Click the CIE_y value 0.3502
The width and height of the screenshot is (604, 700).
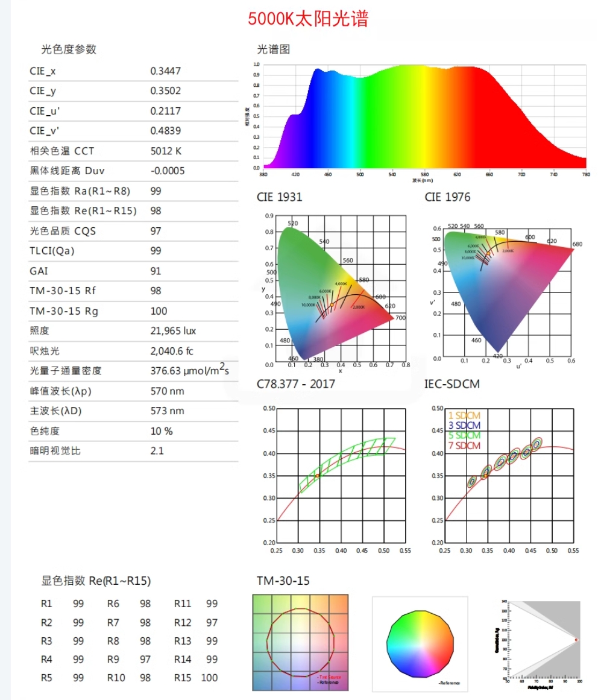click(x=165, y=90)
